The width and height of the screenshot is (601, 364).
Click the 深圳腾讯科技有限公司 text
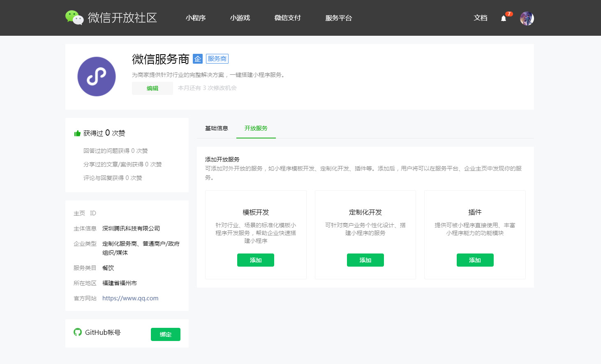point(131,228)
